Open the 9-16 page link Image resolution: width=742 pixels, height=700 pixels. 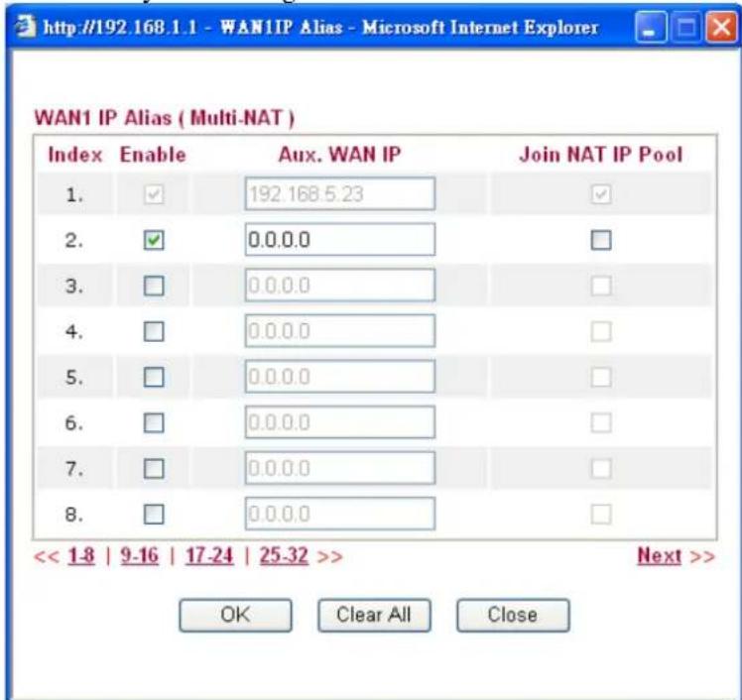tap(140, 556)
